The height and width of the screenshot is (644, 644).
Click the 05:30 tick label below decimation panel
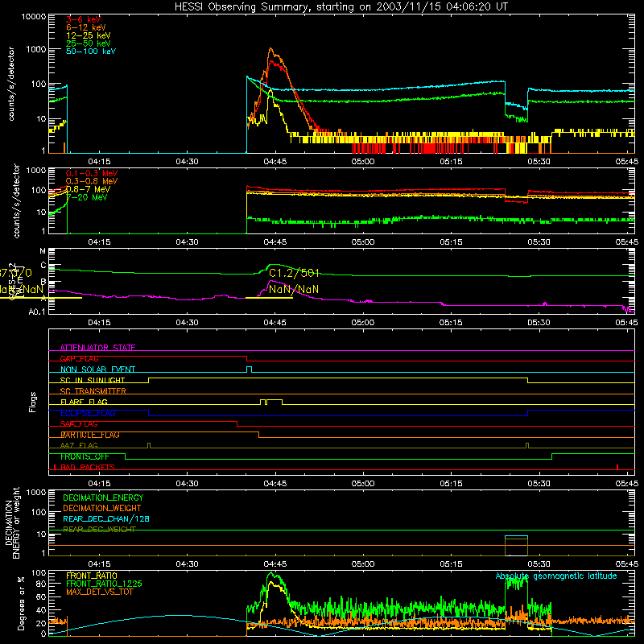tap(539, 564)
